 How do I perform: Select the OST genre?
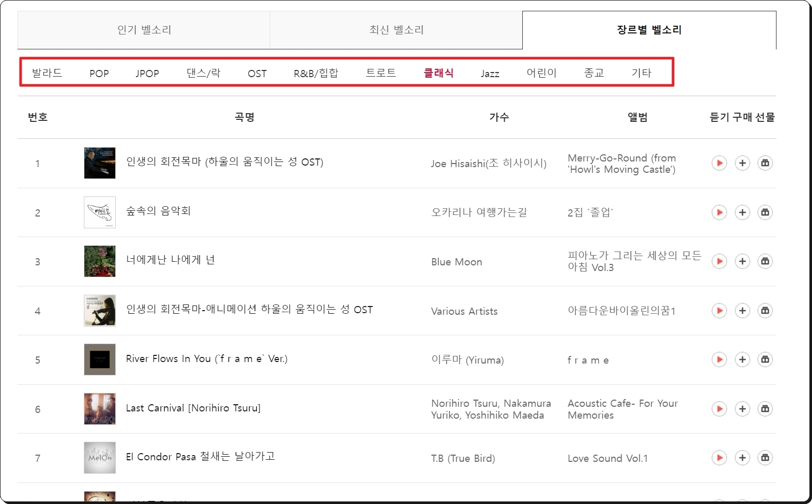point(257,74)
